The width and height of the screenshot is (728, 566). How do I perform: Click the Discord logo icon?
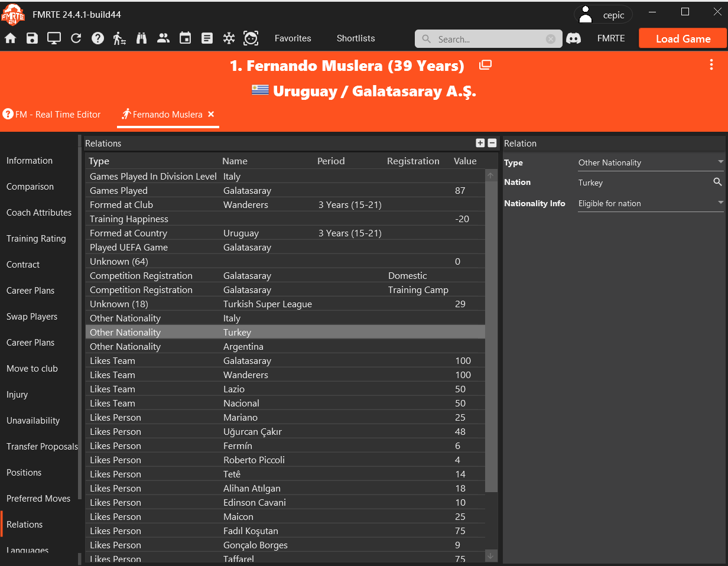(573, 38)
